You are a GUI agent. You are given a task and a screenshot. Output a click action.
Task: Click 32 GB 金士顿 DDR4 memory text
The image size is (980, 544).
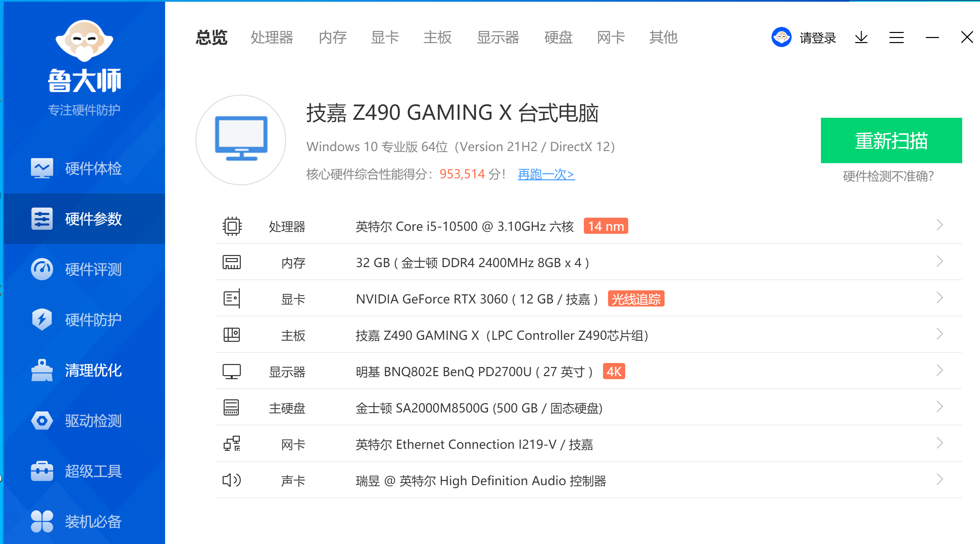(473, 263)
